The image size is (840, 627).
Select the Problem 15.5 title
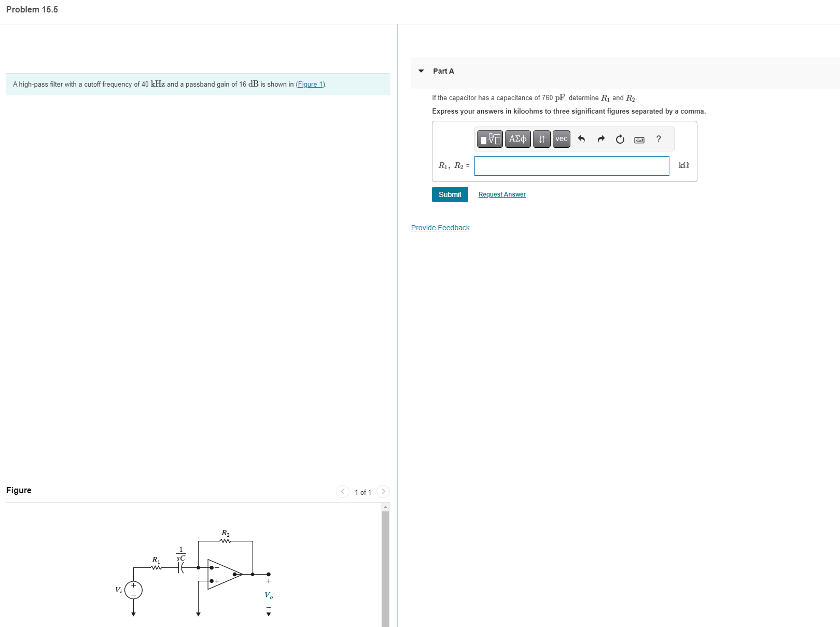click(32, 9)
